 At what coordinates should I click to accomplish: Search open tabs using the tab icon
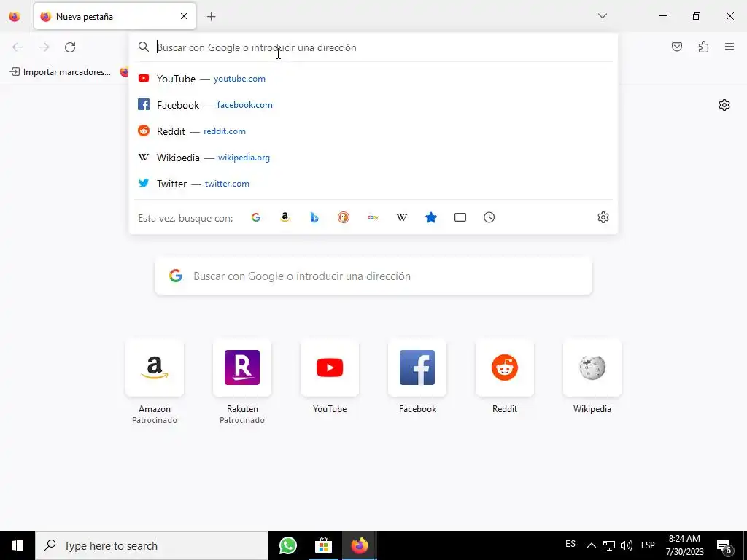pos(460,217)
